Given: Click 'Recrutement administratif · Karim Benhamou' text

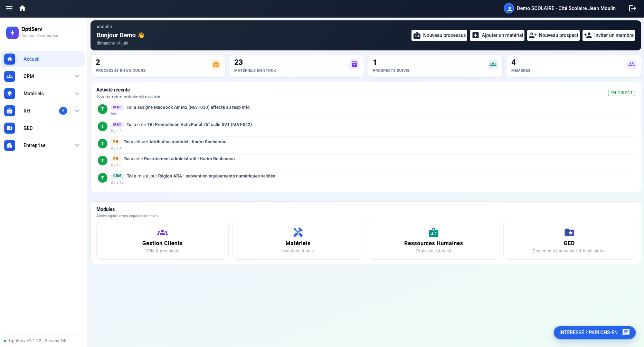Looking at the screenshot, I should coord(189,159).
